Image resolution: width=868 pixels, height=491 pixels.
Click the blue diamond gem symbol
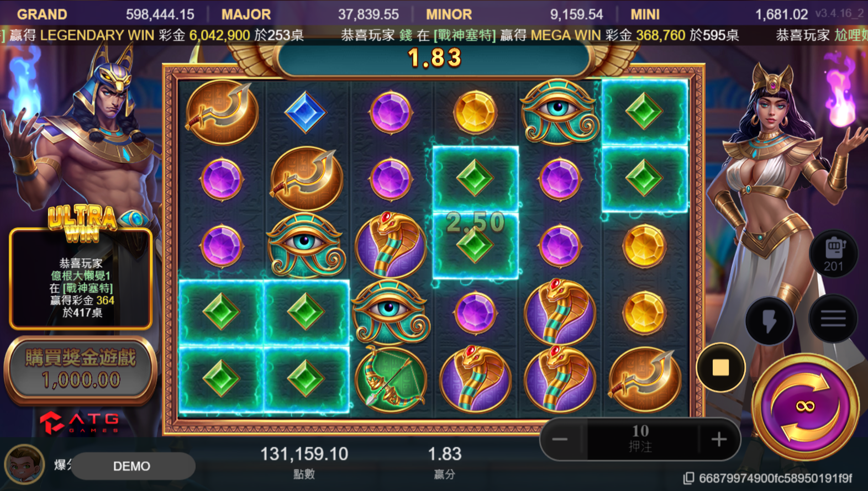click(x=305, y=113)
